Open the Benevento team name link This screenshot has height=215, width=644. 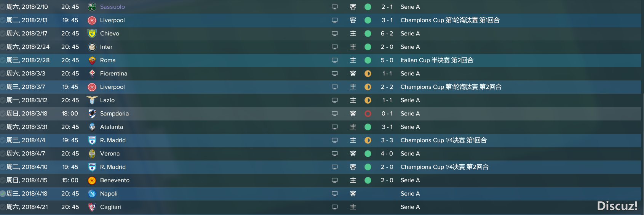point(115,180)
